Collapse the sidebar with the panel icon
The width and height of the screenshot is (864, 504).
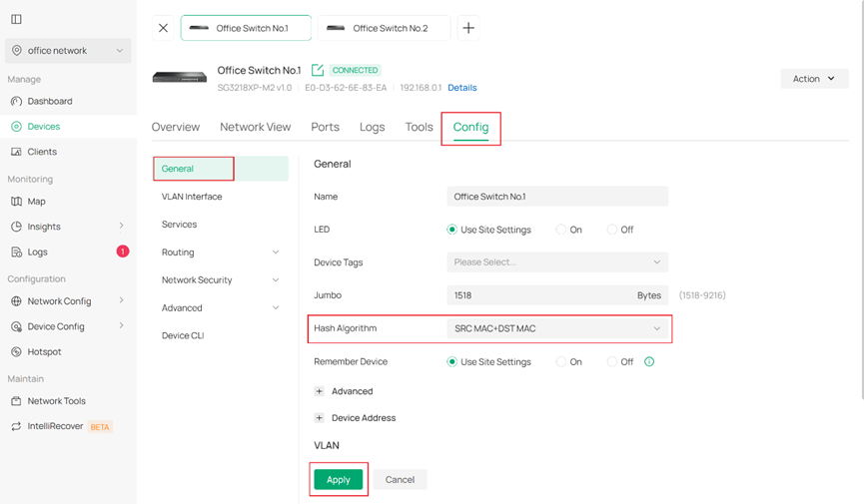click(x=17, y=19)
